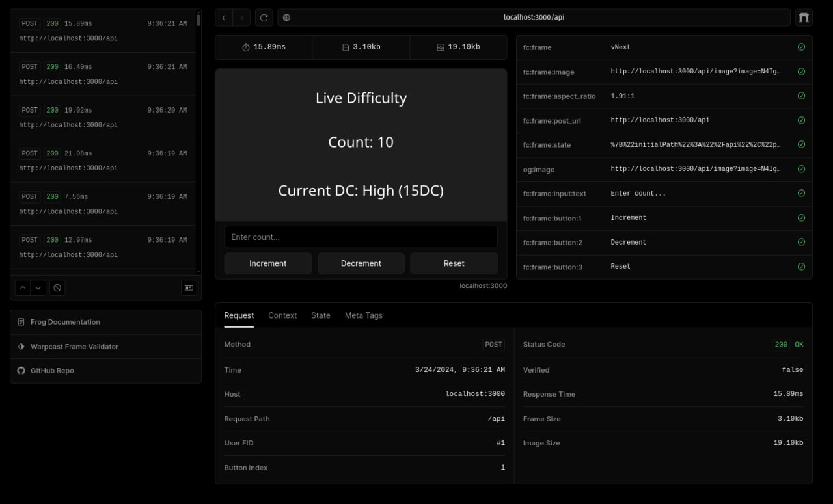Image resolution: width=833 pixels, height=504 pixels.
Task: Click the localhost:3000 caption below the frame
Action: point(484,285)
